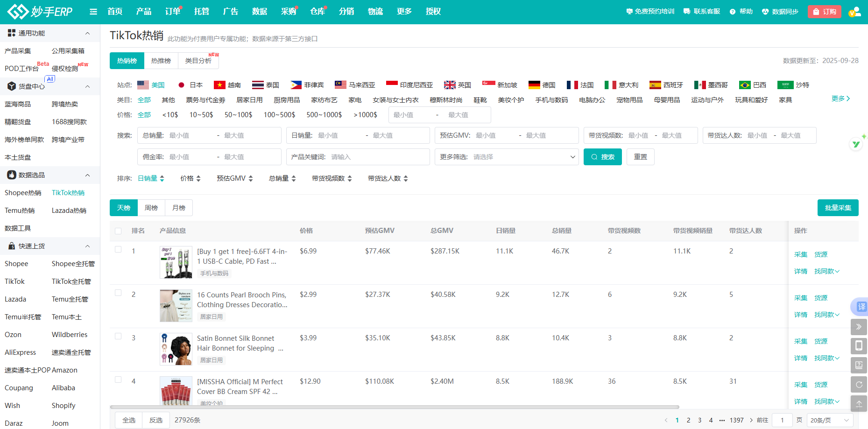Viewport: 868px width, 429px height.
Task: Click the 墨西哥 flag icon
Action: (x=700, y=85)
